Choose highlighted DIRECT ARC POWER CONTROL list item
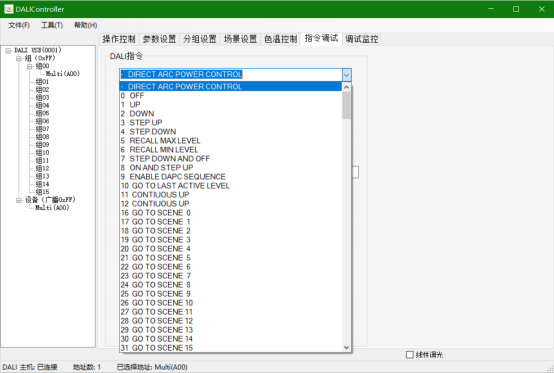The height and width of the screenshot is (373, 554). (231, 87)
